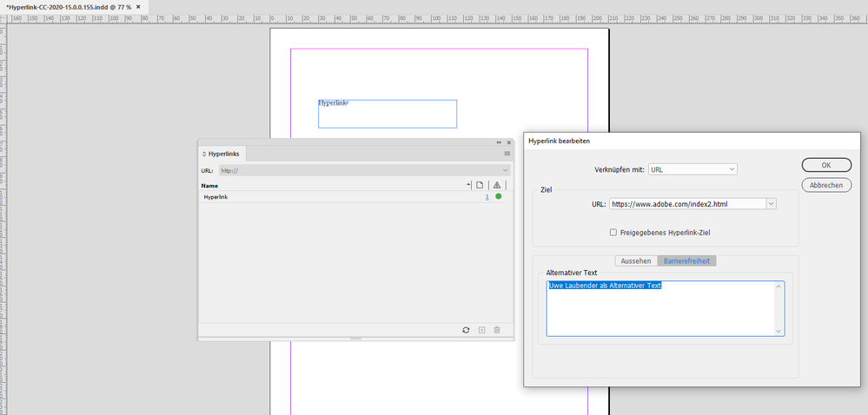Close the Hyperlinks panel
Image resolution: width=868 pixels, height=415 pixels.
pyautogui.click(x=509, y=142)
